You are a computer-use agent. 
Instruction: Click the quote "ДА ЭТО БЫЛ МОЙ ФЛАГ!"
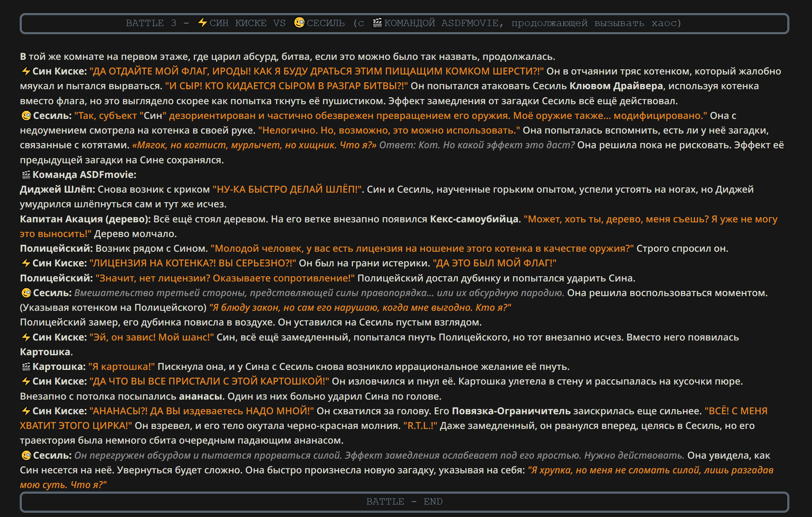coord(494,263)
